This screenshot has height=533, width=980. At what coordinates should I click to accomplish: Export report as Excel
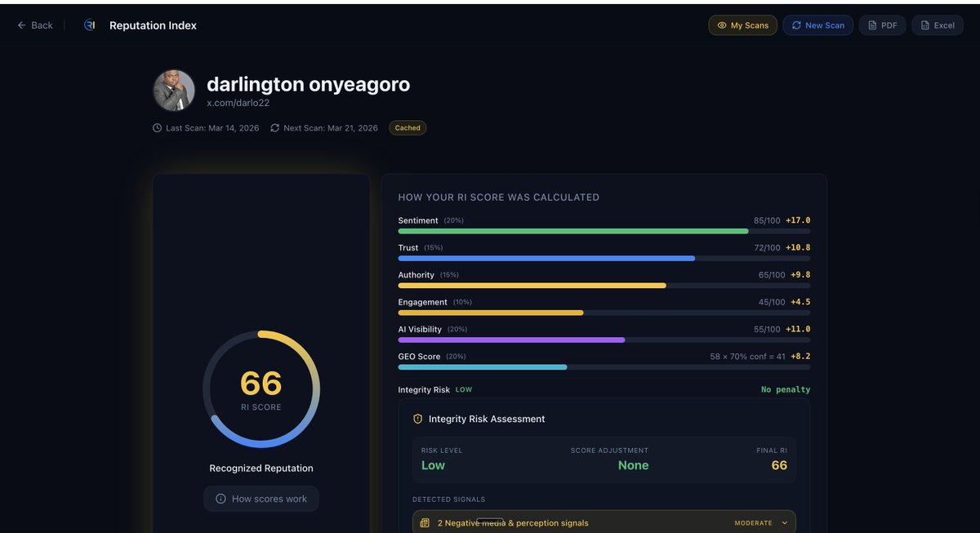[x=938, y=25]
